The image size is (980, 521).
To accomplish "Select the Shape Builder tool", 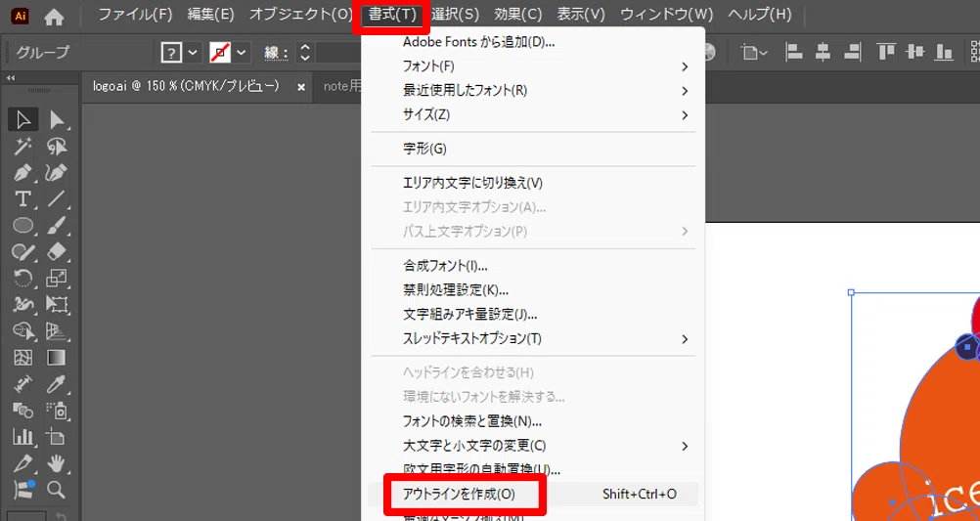I will tap(23, 330).
